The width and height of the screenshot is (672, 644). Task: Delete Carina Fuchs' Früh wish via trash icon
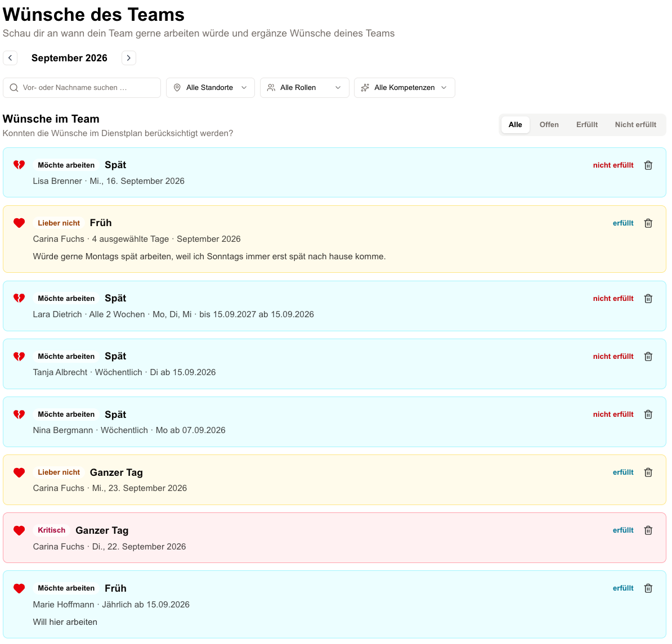[x=648, y=223]
